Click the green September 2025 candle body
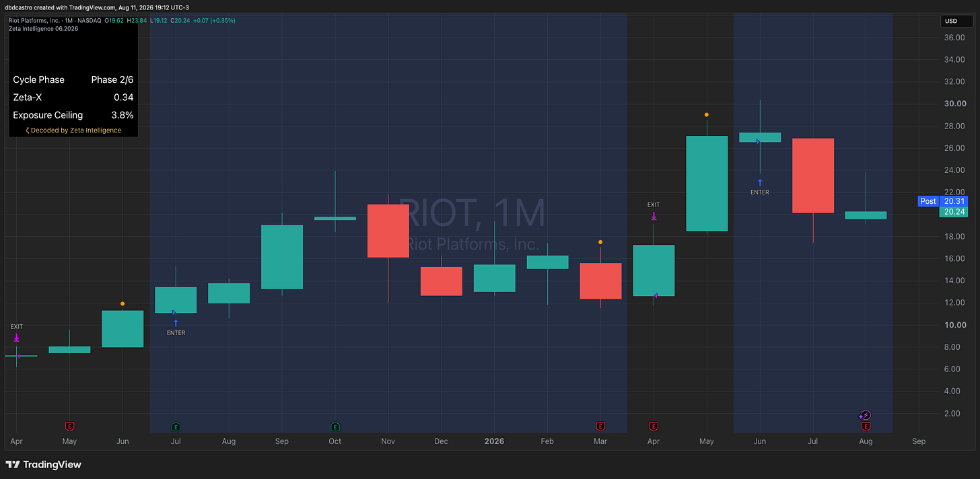 click(281, 257)
